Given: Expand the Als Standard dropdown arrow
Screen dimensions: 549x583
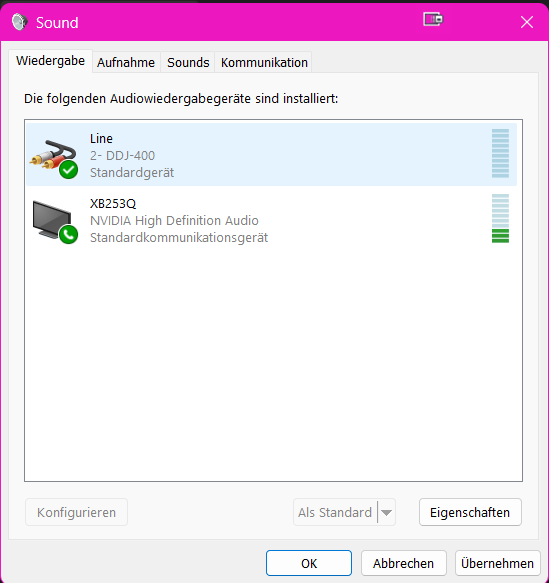Looking at the screenshot, I should [387, 512].
